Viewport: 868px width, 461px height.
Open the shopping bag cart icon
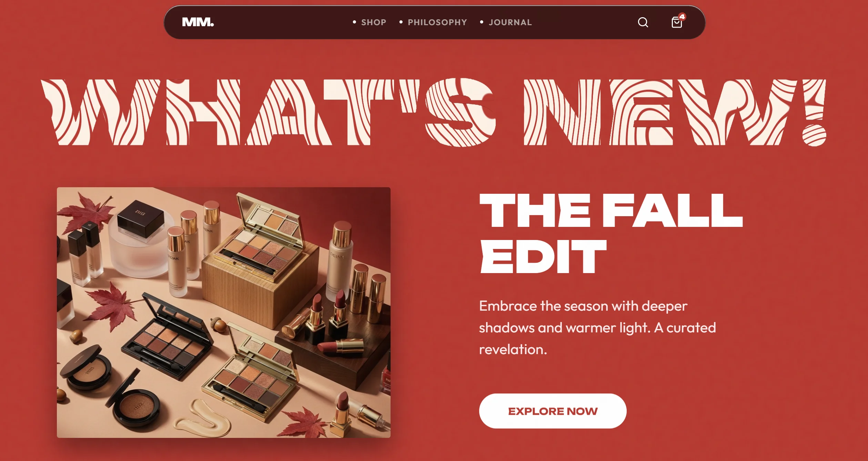(x=677, y=23)
